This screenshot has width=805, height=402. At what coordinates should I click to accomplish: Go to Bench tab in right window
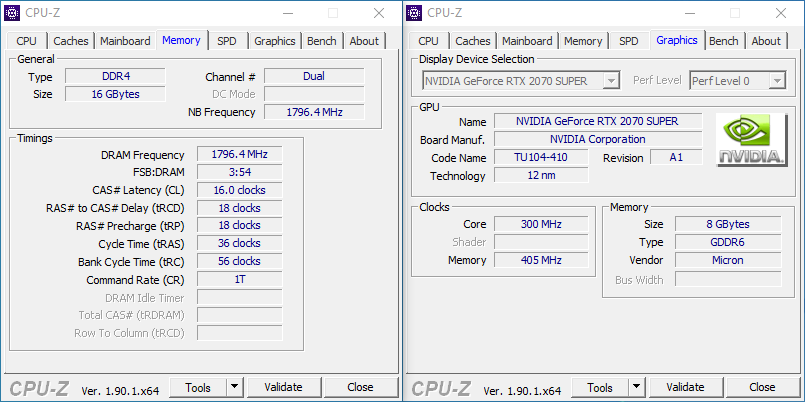click(x=724, y=41)
